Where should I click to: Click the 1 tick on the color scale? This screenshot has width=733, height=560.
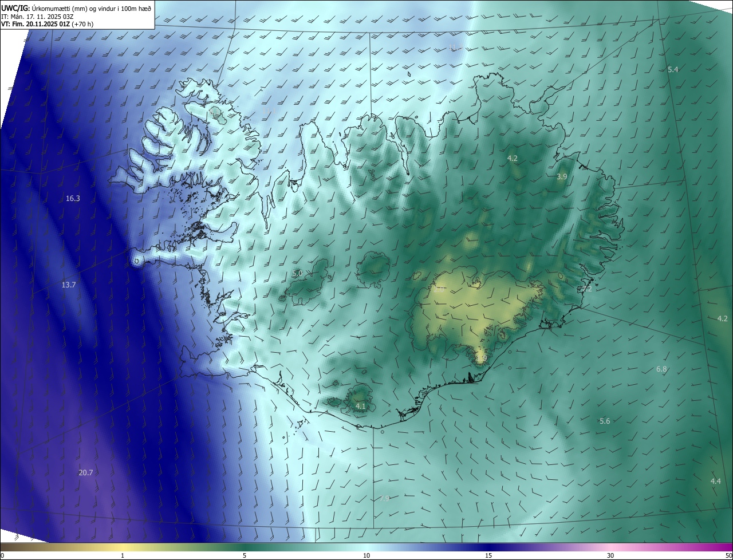pyautogui.click(x=123, y=555)
